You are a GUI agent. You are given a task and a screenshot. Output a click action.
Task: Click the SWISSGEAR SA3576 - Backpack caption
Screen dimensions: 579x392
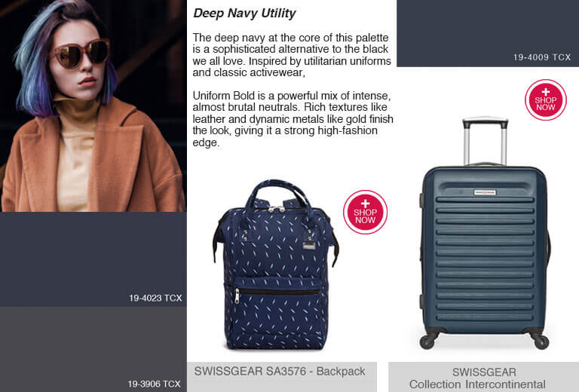(x=280, y=372)
